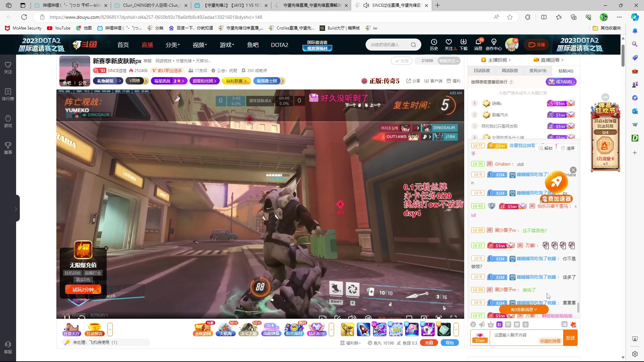The height and width of the screenshot is (362, 644).
Task: Click the chat input field 这里输入聊天内容
Action: click(x=513, y=335)
